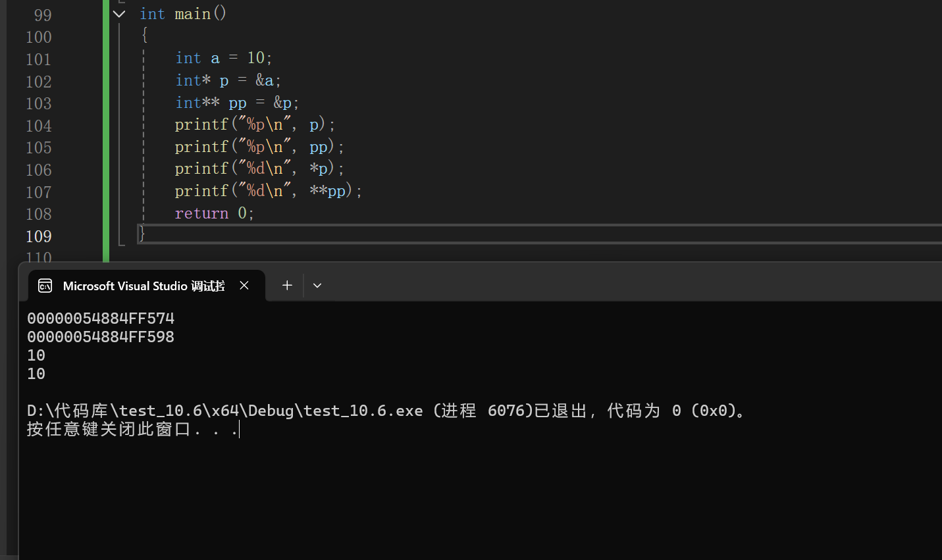This screenshot has height=560, width=942.
Task: Click the 'return 0;' statement
Action: pyautogui.click(x=215, y=213)
